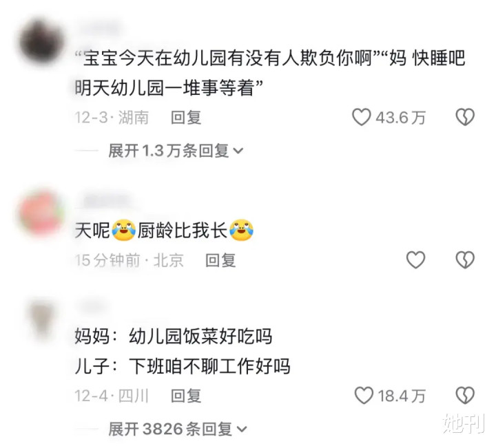Screen dimensions: 496x448
Task: Click chevron next to 展开1.3万条回复
Action: [x=238, y=151]
